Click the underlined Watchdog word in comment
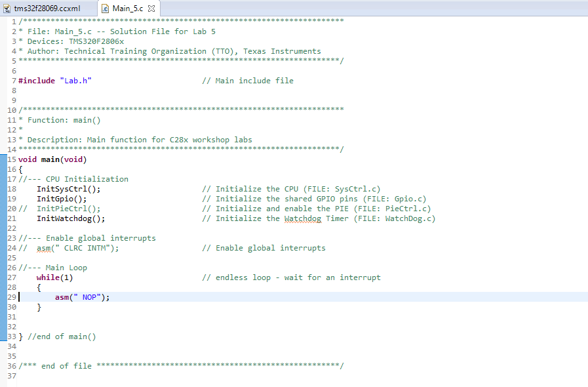The height and width of the screenshot is (387, 588). (303, 218)
